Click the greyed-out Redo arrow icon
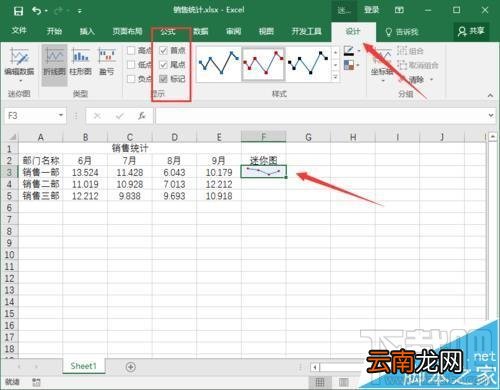The height and width of the screenshot is (390, 500). pyautogui.click(x=58, y=11)
